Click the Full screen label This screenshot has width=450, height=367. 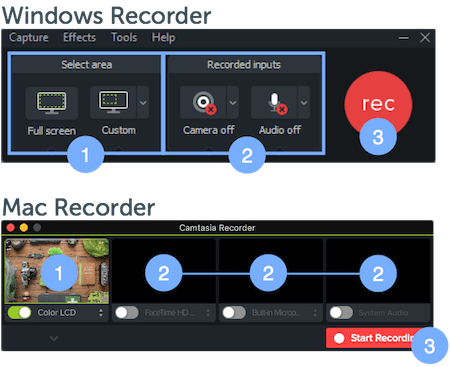click(52, 131)
